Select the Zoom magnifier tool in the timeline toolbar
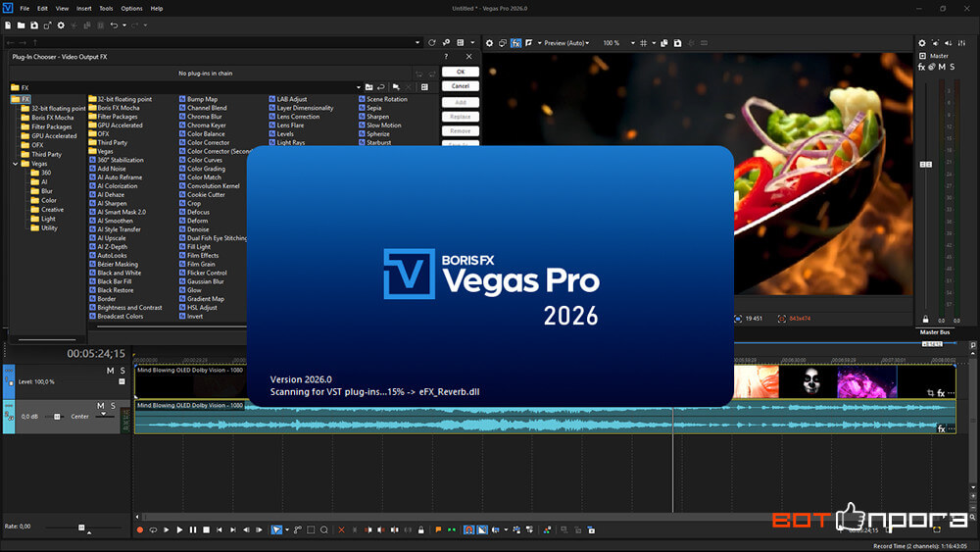 [x=324, y=530]
